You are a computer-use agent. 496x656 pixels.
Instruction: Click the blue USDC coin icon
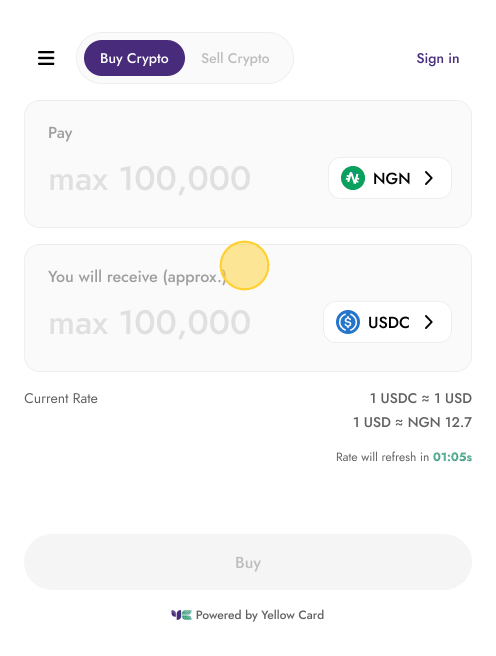[x=348, y=322]
